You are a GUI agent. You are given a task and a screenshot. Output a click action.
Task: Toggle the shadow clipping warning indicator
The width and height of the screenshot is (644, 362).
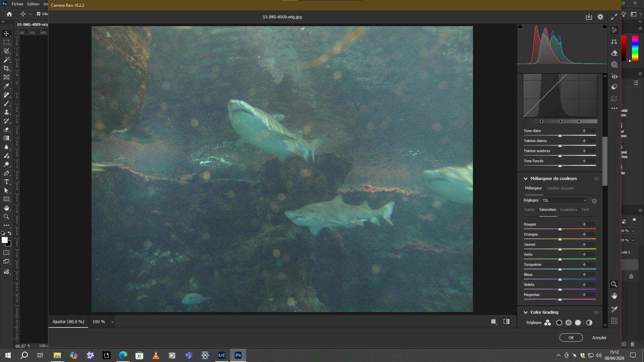(520, 26)
